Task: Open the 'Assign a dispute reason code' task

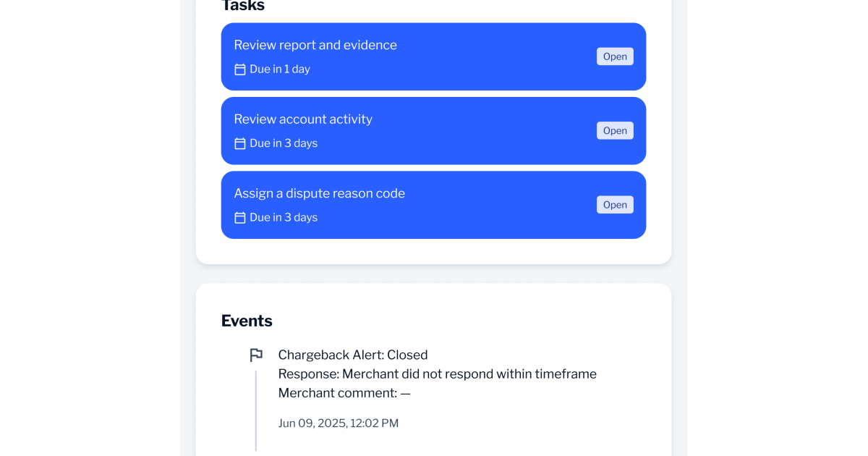Action: [x=615, y=205]
